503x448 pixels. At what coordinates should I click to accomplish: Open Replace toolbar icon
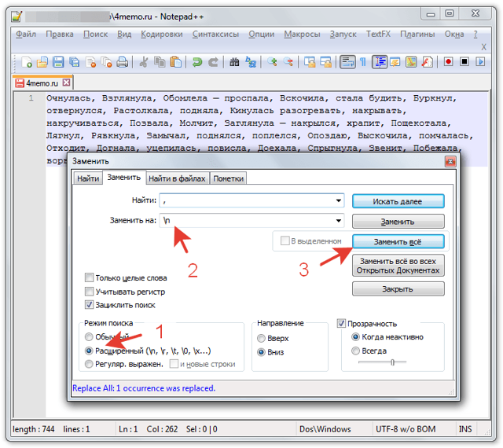(x=251, y=61)
